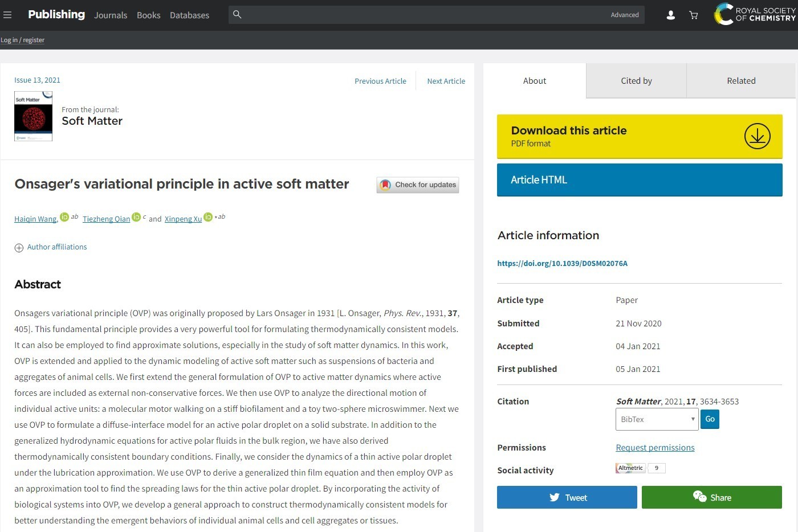Switch to the Related tab
The width and height of the screenshot is (798, 532).
[x=741, y=81]
